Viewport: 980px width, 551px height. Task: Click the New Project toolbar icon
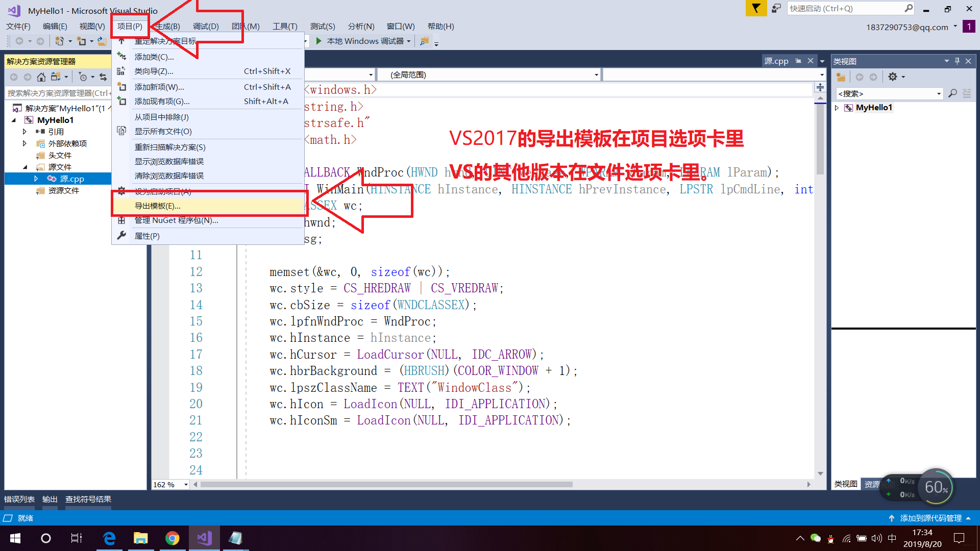point(60,41)
